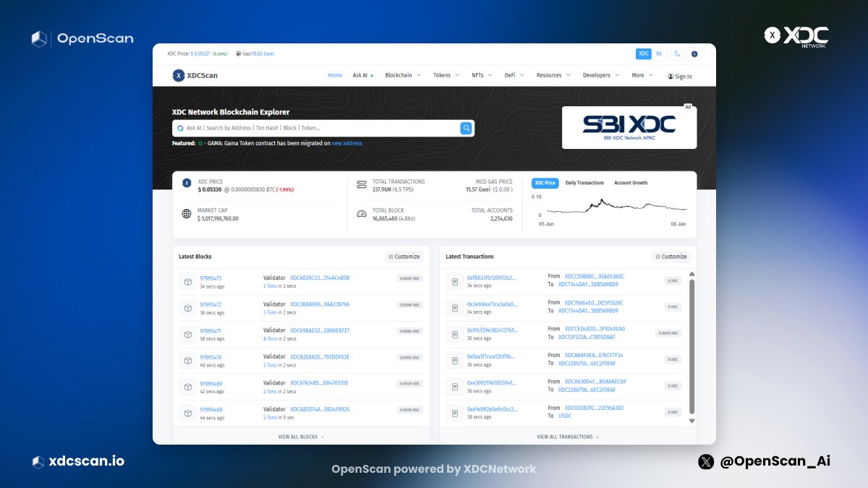Click the document icon for transaction 0x3e69ea71c43a0a5
Image resolution: width=868 pixels, height=488 pixels.
coord(455,307)
